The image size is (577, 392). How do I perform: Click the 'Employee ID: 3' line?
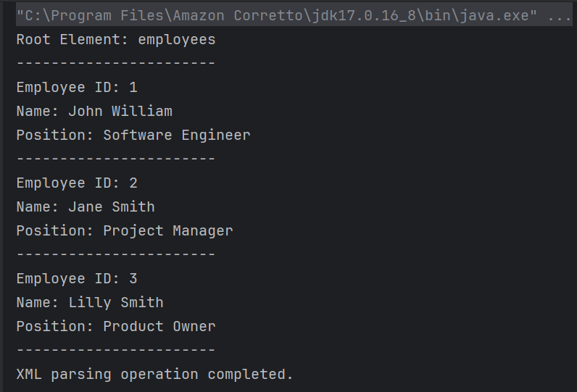77,279
